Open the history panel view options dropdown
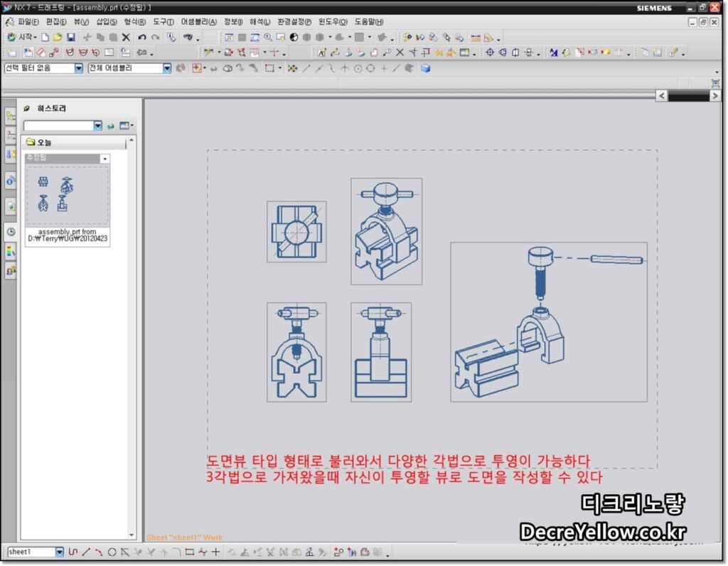Viewport: 728px width, 566px height. coord(127,125)
